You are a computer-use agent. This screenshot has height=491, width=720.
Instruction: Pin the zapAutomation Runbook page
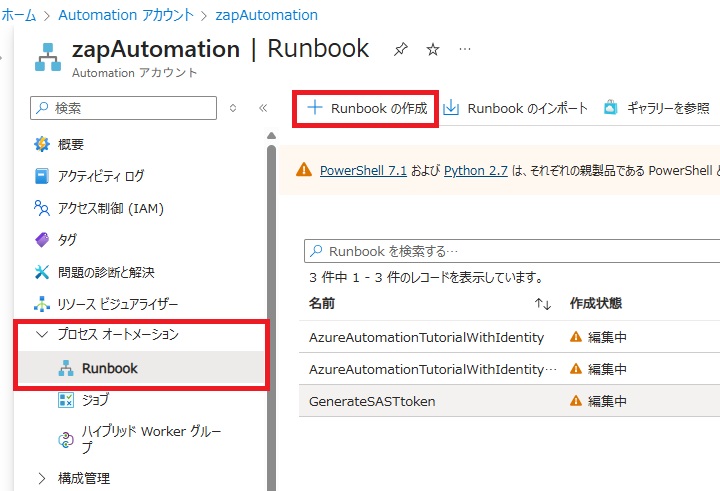coord(400,49)
